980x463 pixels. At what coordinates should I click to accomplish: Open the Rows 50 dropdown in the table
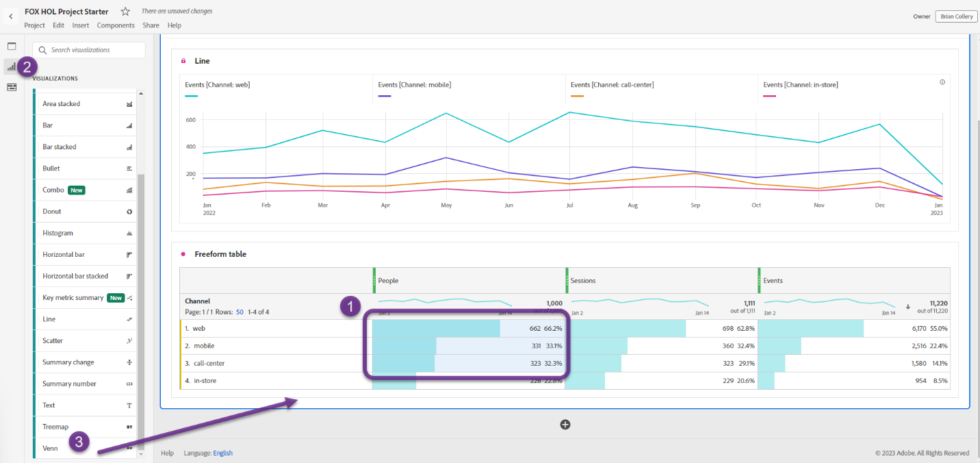click(240, 312)
